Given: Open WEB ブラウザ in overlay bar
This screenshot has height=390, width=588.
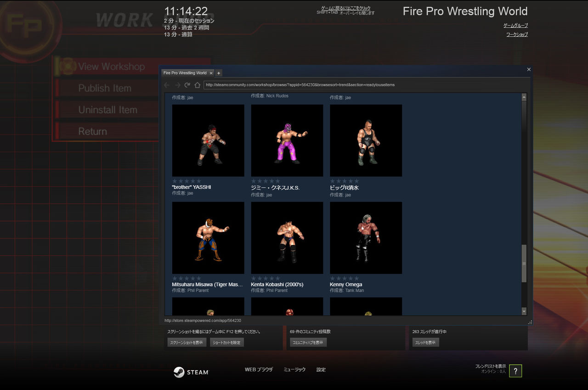Looking at the screenshot, I should [259, 370].
